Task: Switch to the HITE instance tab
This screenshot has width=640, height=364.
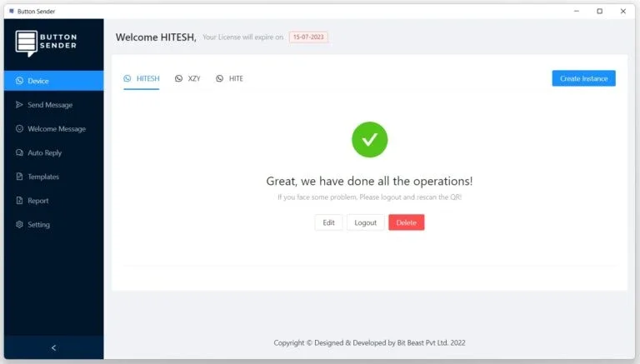Action: click(229, 78)
